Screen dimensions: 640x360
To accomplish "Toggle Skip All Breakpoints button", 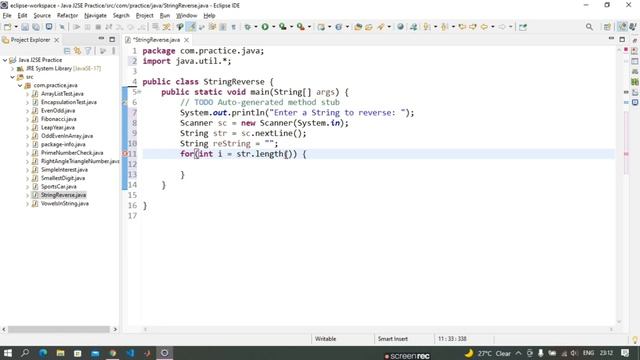I will pyautogui.click(x=62, y=27).
